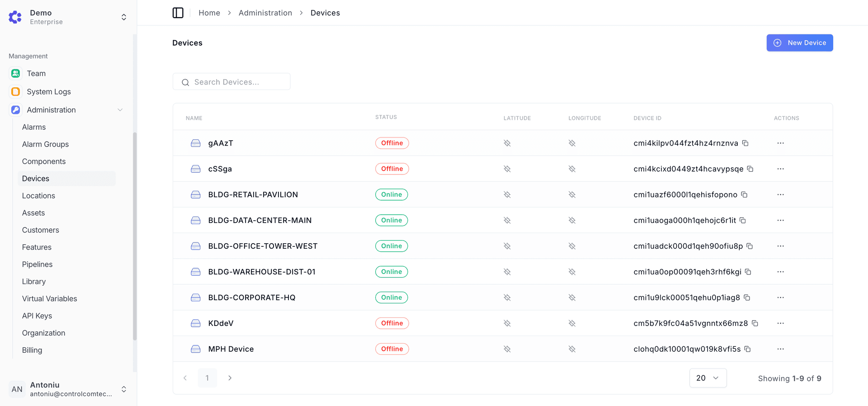Click Offline status badge for cSSga
Screen dimensions: 868x406
(x=392, y=169)
